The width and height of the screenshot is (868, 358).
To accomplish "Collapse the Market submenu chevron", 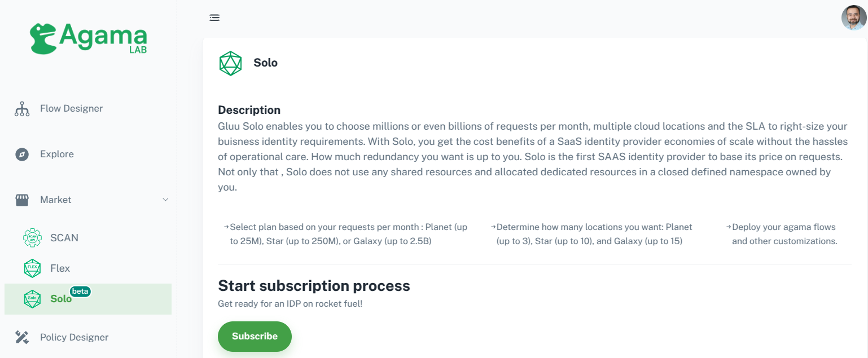I will tap(165, 200).
